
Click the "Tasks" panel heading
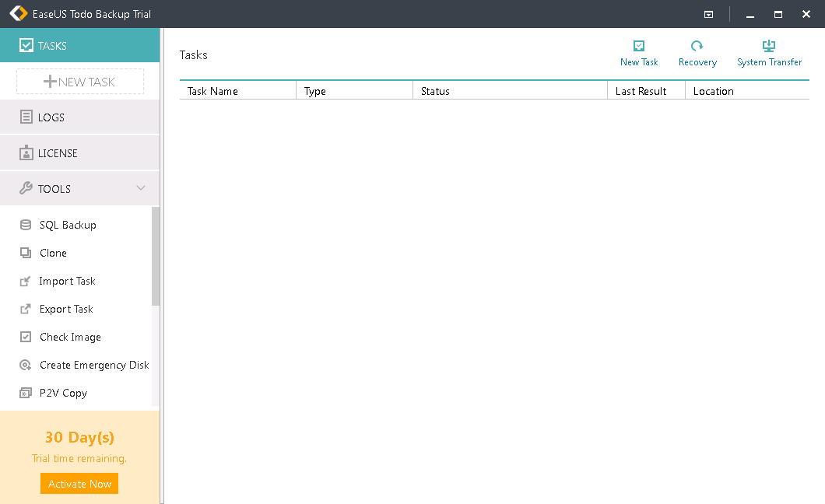click(194, 54)
